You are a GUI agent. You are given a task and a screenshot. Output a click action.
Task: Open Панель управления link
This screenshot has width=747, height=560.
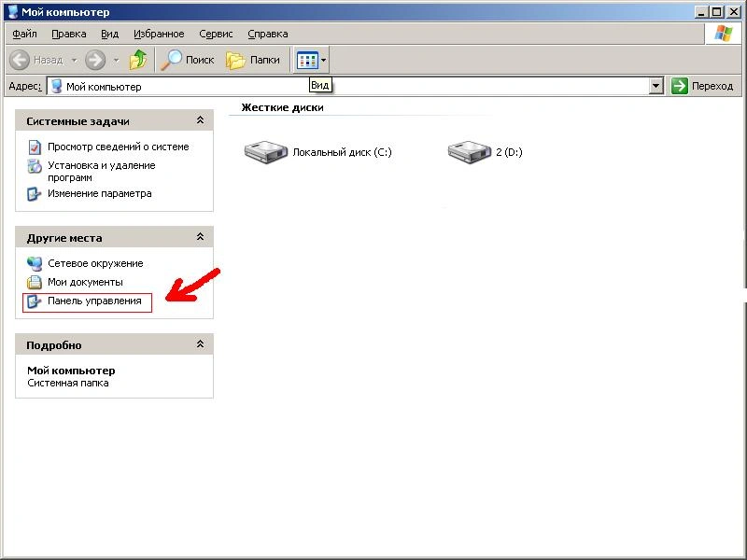[94, 301]
